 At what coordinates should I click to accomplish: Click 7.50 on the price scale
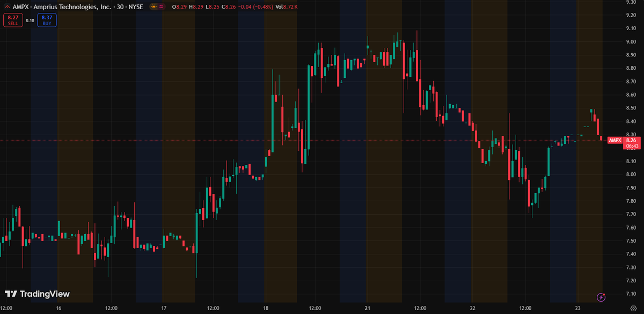click(631, 240)
